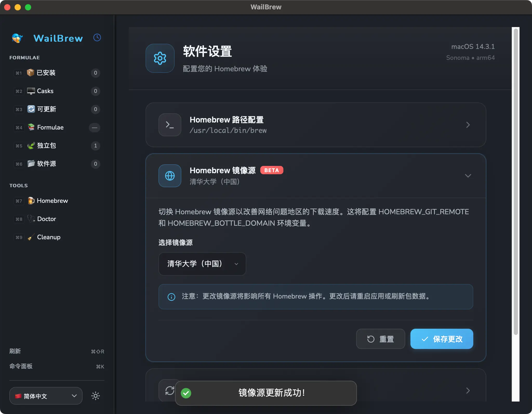Click the China flag icon in language selector

pos(18,396)
